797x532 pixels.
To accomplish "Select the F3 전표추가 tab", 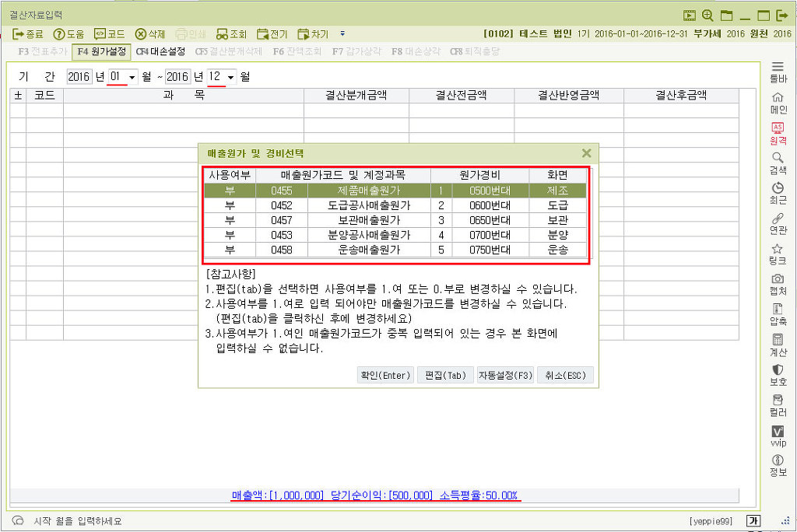I will point(42,51).
